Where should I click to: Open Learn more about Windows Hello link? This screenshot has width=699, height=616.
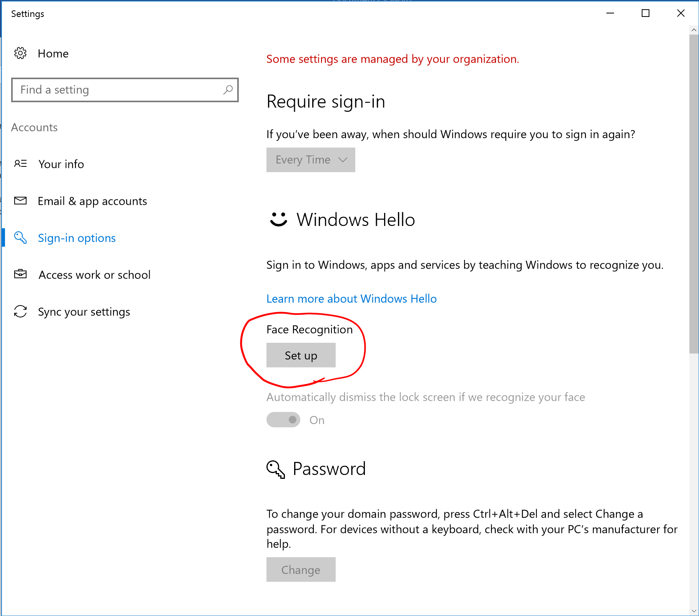click(x=351, y=299)
